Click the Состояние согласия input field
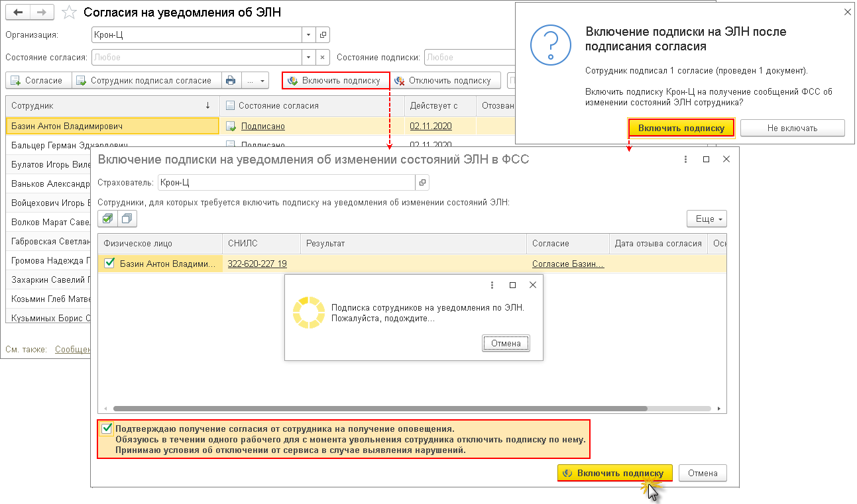Image resolution: width=857 pixels, height=504 pixels. coord(198,58)
